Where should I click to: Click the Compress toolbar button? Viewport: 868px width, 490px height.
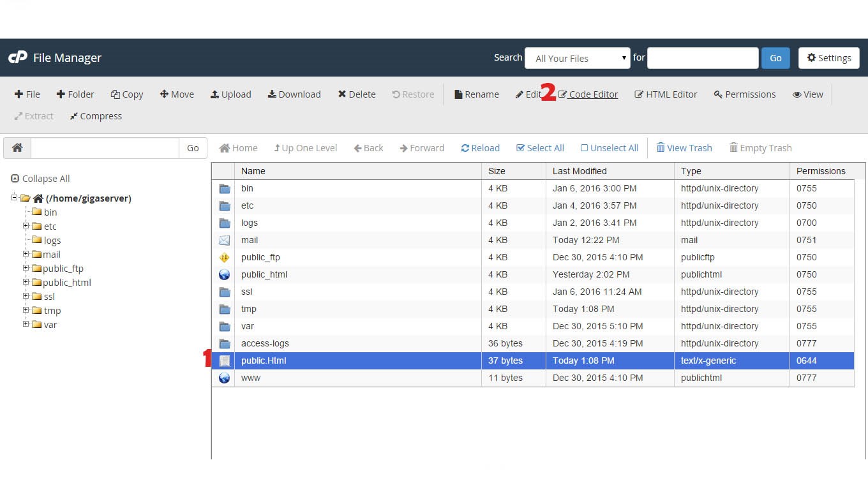(96, 116)
